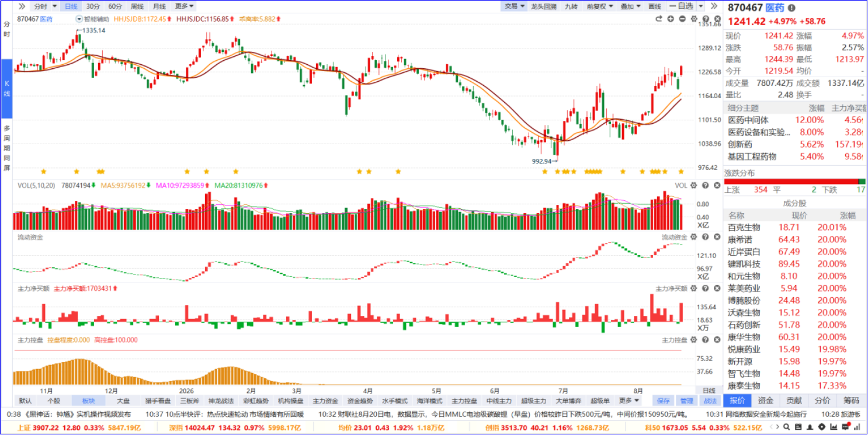The width and height of the screenshot is (868, 435).
Task: Click the info icon beside 870467 医药
Action: coord(791,8)
